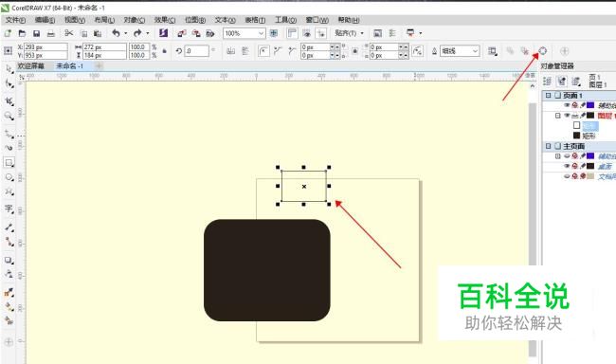Open the application launcher dropdown arrow
Screen dimensions: 616x364
(x=421, y=33)
